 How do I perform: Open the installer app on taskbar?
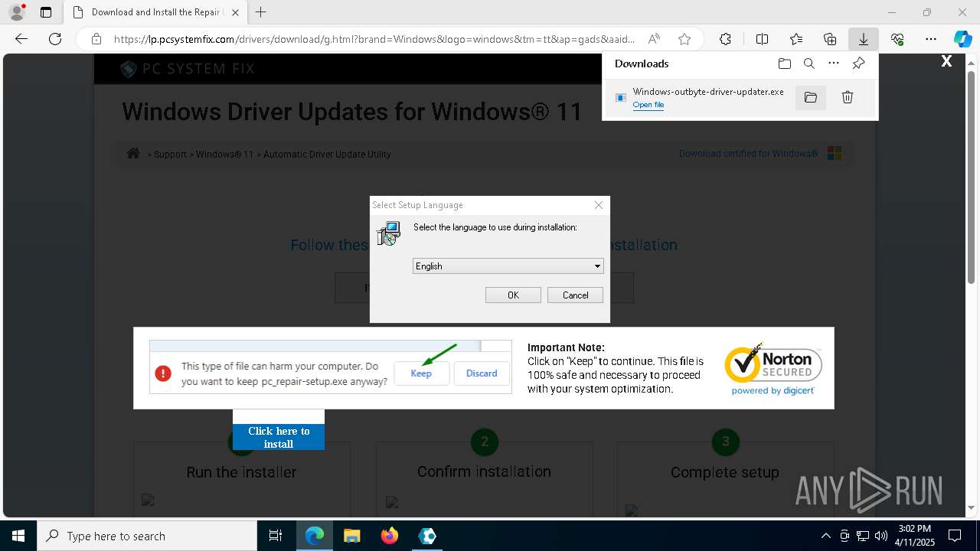[427, 536]
